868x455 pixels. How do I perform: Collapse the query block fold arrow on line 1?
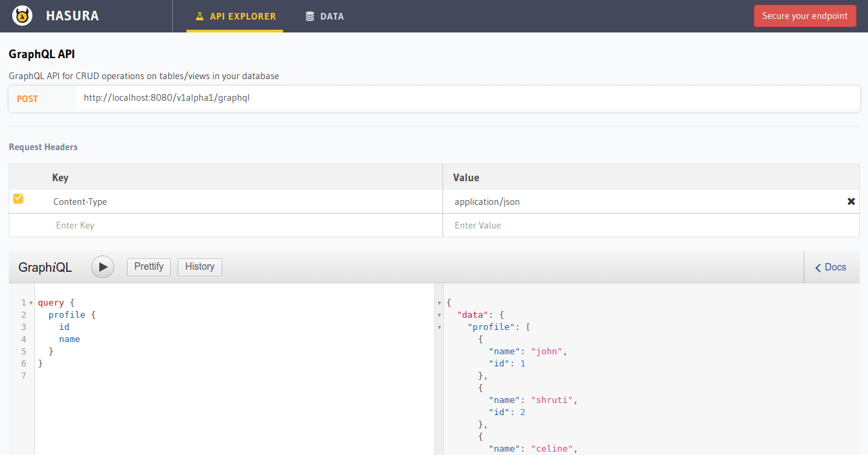point(31,303)
